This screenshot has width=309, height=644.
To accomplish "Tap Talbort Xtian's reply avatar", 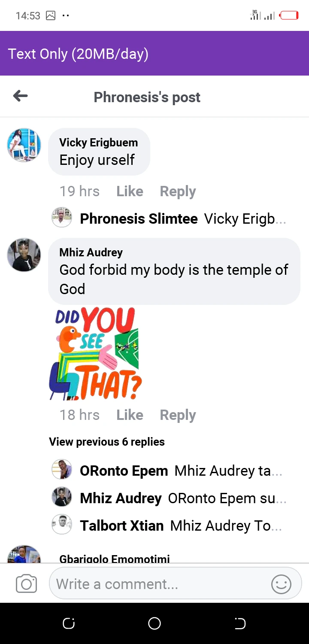I will [x=62, y=525].
